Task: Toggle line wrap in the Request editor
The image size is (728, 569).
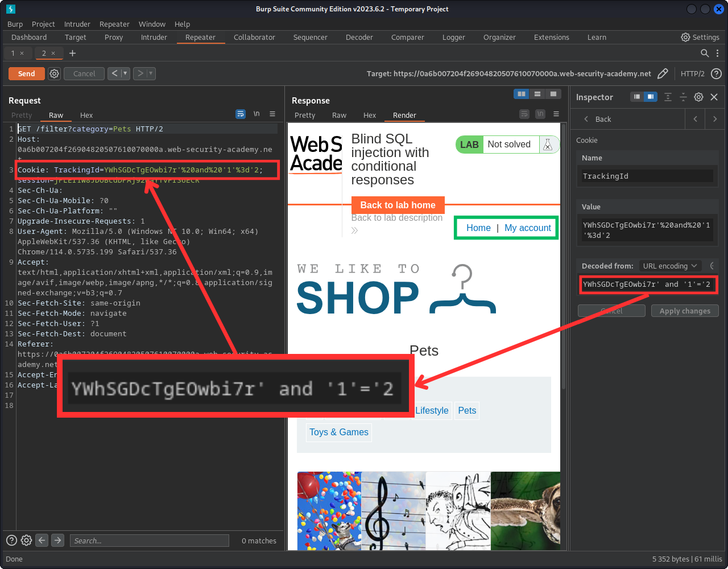Action: [241, 114]
